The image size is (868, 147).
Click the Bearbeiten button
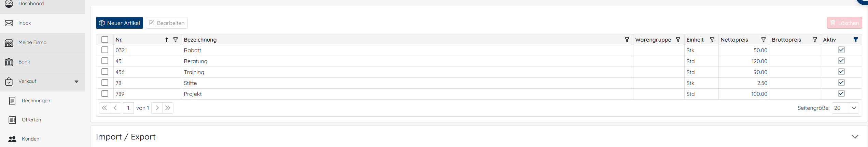pyautogui.click(x=167, y=23)
